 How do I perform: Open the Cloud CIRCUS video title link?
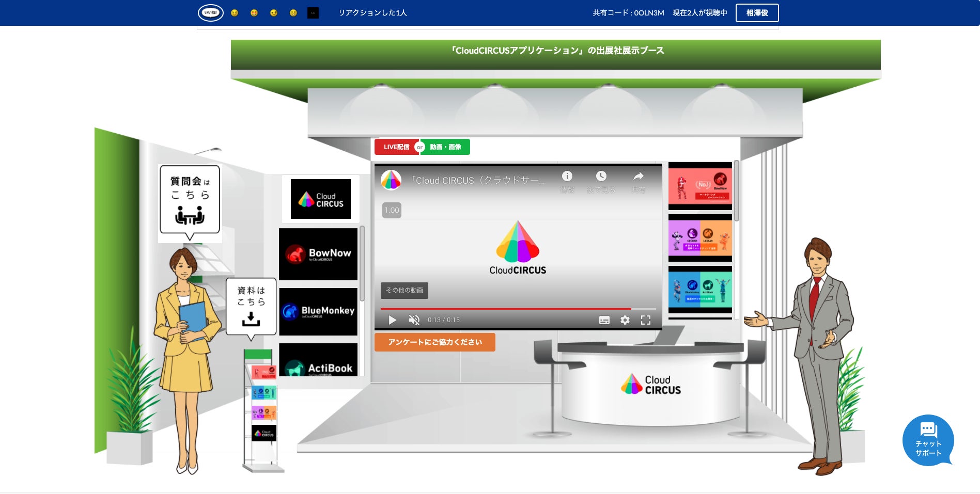click(x=478, y=181)
